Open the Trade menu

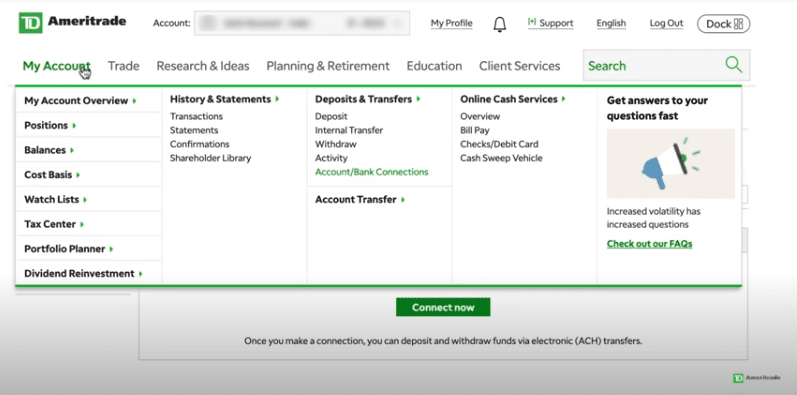[x=124, y=66]
